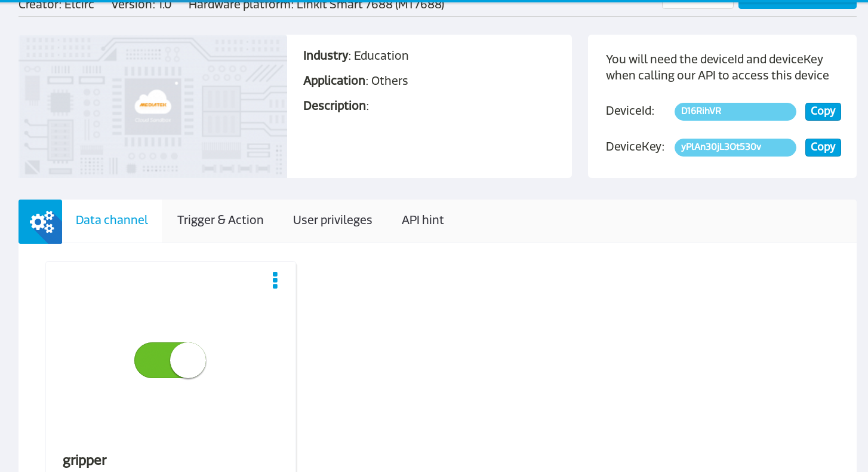Select the DeviceId field D16RihVR
Screen dimensions: 868x472
735,112
